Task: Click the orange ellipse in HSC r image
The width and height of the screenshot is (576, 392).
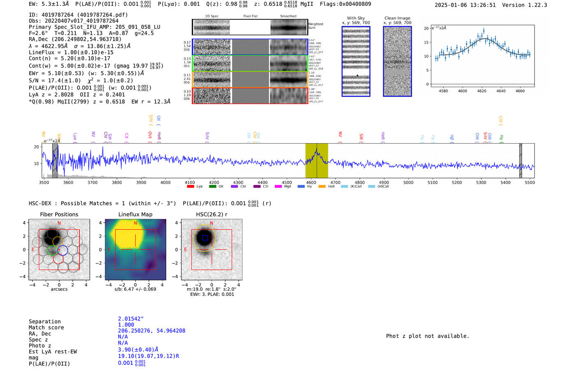Action: click(204, 238)
